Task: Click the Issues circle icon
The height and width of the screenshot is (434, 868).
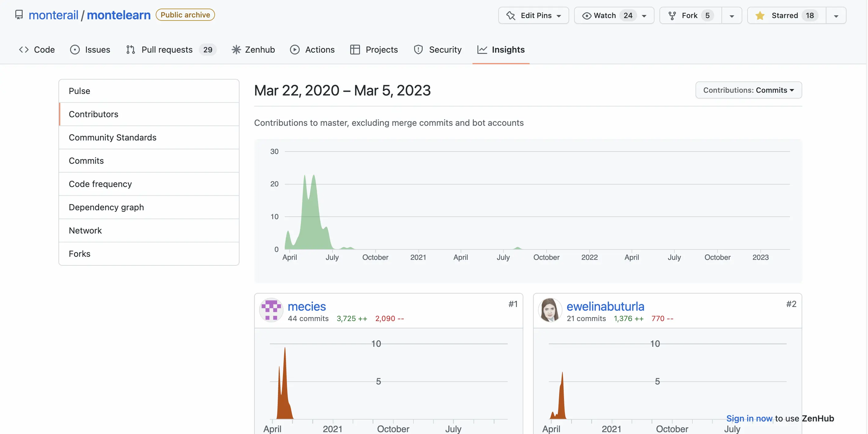Action: [75, 50]
